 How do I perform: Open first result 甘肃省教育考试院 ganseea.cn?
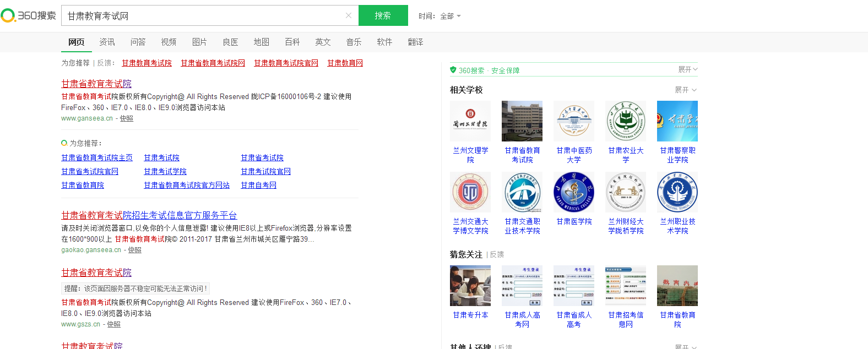coord(96,84)
